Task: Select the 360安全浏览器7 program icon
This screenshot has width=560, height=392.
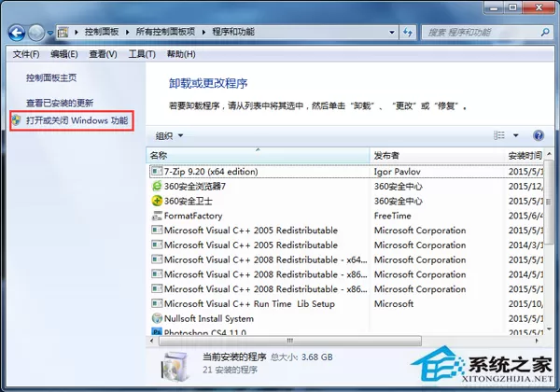Action: (157, 186)
